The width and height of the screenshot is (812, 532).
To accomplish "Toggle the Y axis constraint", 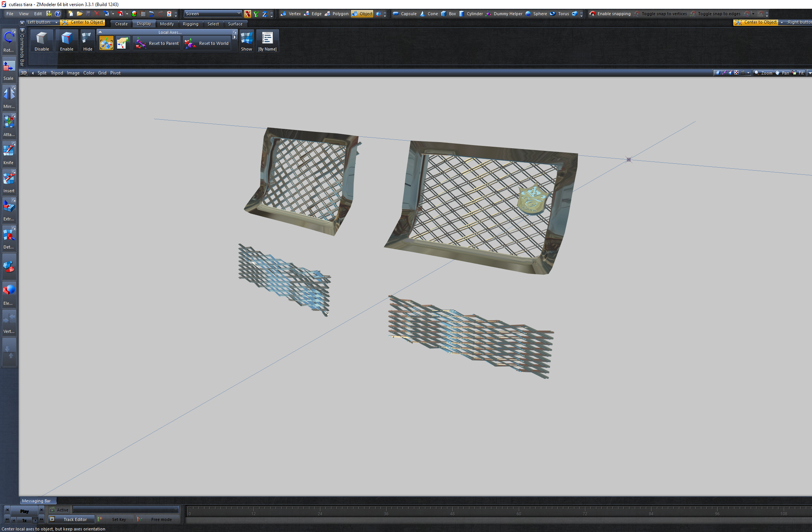I will pyautogui.click(x=256, y=14).
